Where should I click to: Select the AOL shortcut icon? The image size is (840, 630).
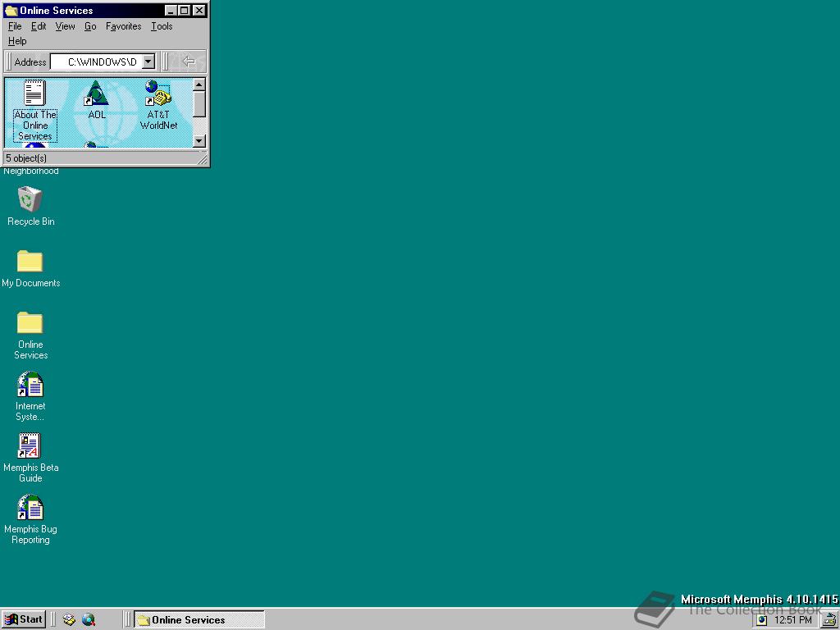point(97,93)
